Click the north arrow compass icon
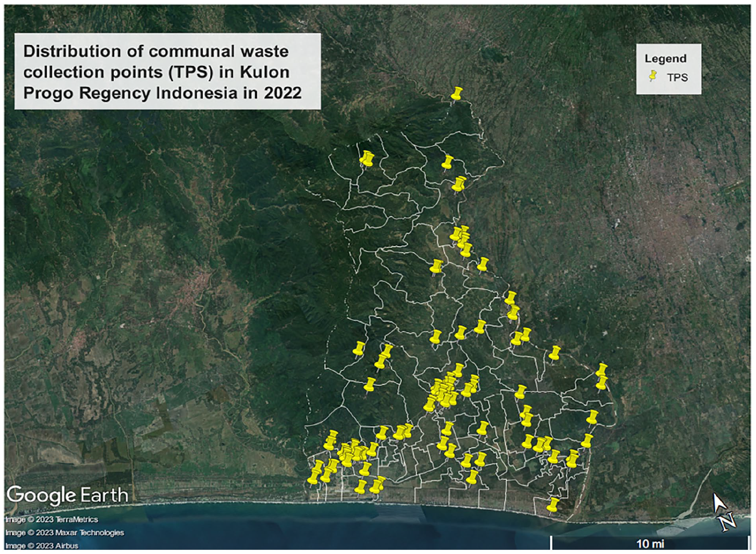Screen dimensions: 756x554 (723, 512)
